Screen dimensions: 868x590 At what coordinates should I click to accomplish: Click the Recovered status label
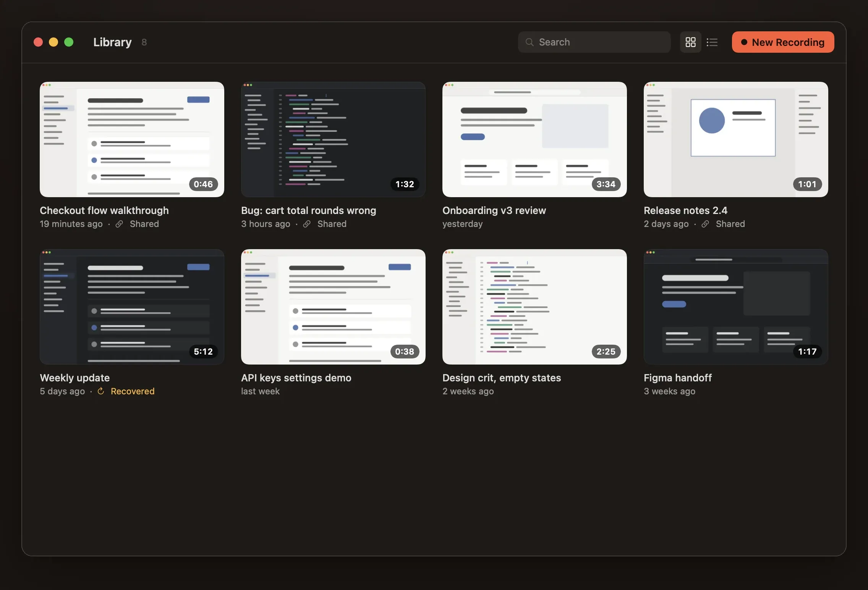click(133, 391)
